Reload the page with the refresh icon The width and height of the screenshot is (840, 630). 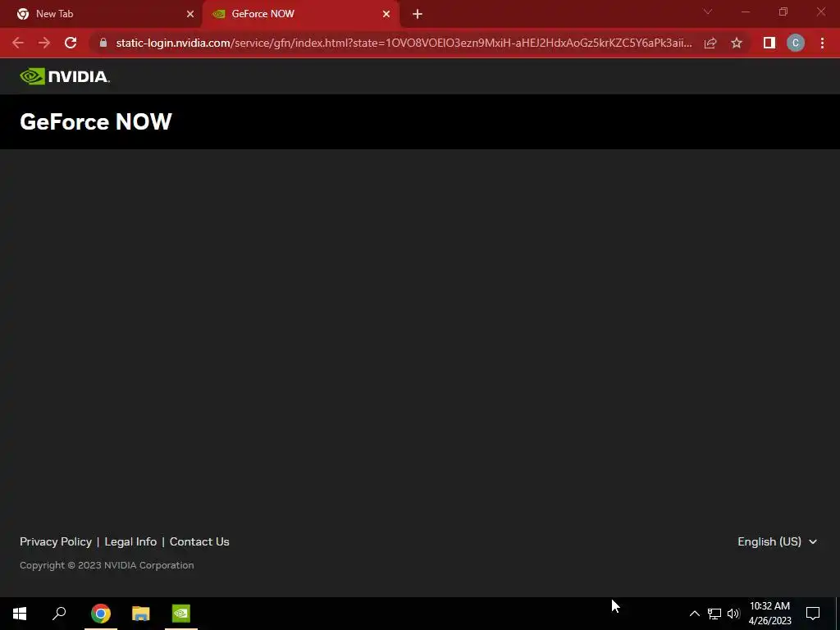click(x=71, y=43)
